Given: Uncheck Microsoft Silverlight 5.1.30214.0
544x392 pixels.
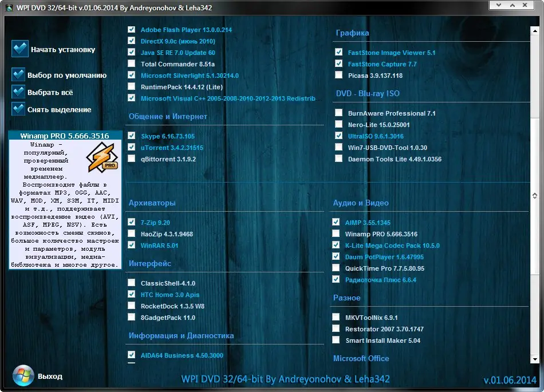Looking at the screenshot, I should 132,75.
